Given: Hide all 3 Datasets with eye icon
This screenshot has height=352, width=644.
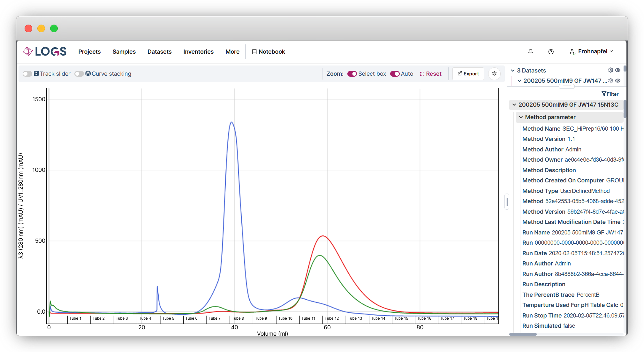Looking at the screenshot, I should tap(618, 70).
